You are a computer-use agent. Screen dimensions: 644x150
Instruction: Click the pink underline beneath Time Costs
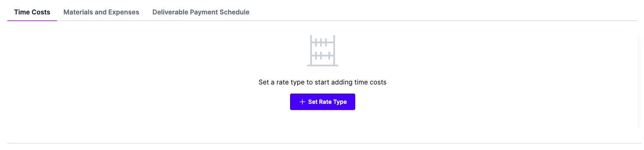(32, 20)
